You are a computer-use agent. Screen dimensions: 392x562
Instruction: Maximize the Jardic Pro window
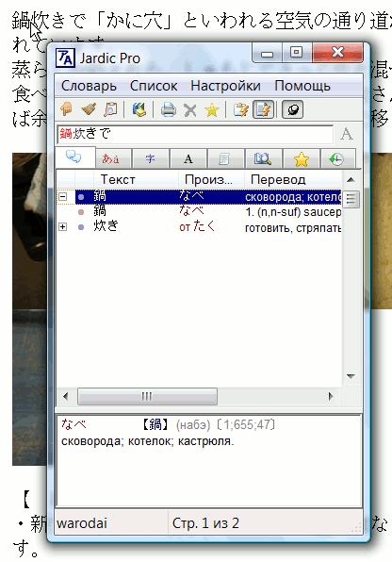pos(296,53)
